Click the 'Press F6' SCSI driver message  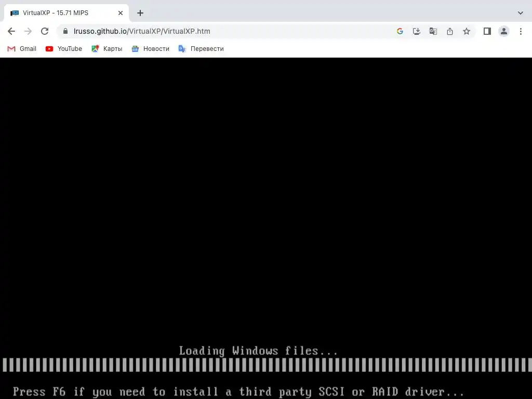click(238, 392)
